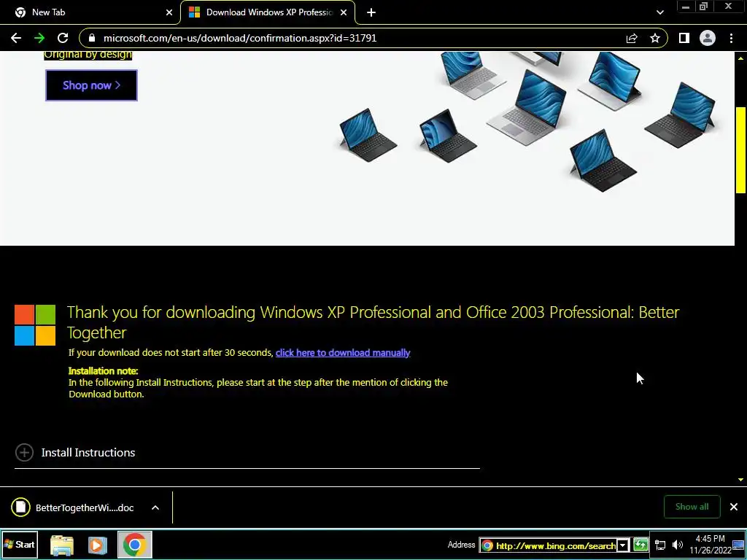Open the Chrome profile avatar menu
Viewport: 747px width, 560px height.
pyautogui.click(x=708, y=38)
